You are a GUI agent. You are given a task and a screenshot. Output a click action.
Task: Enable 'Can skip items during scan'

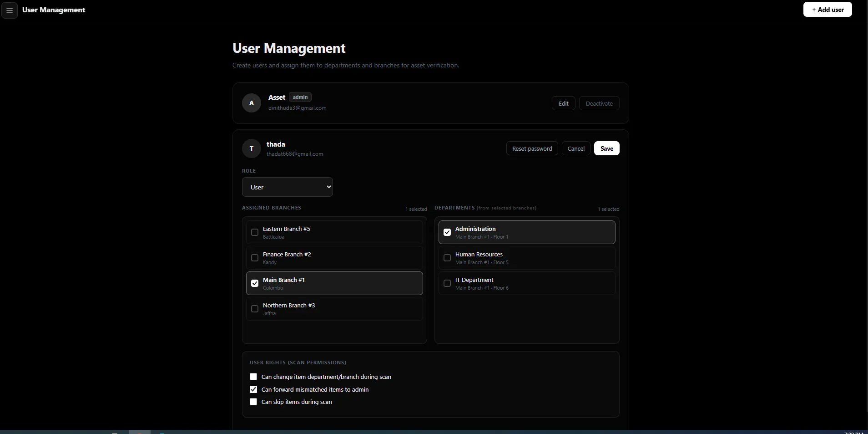coord(253,402)
